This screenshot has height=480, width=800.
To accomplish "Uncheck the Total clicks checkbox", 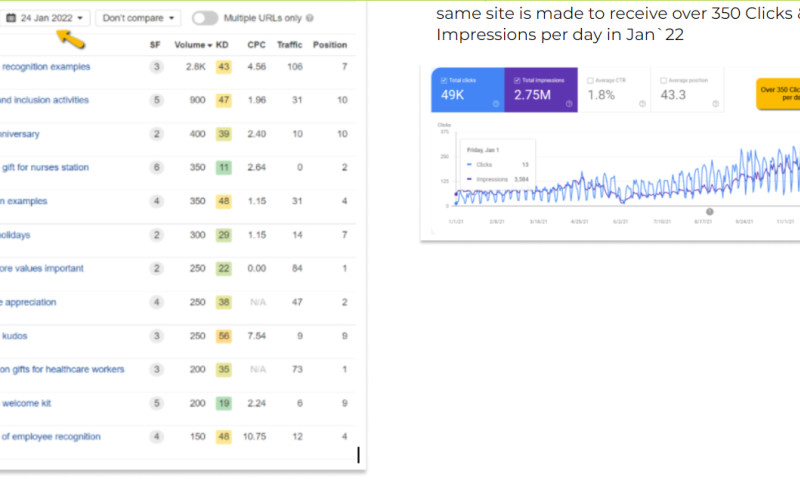I will [445, 79].
